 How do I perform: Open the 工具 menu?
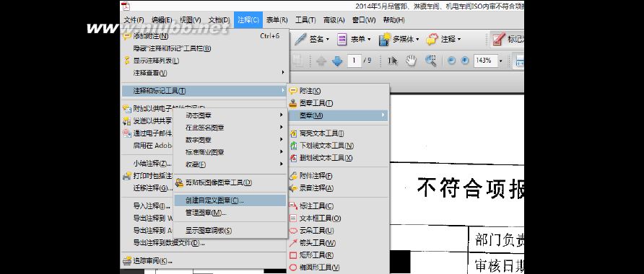click(x=305, y=19)
